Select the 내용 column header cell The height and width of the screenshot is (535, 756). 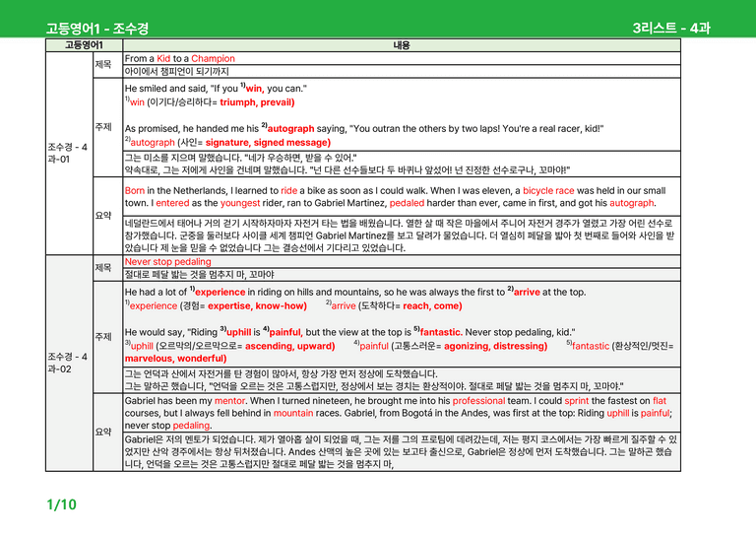click(x=402, y=45)
